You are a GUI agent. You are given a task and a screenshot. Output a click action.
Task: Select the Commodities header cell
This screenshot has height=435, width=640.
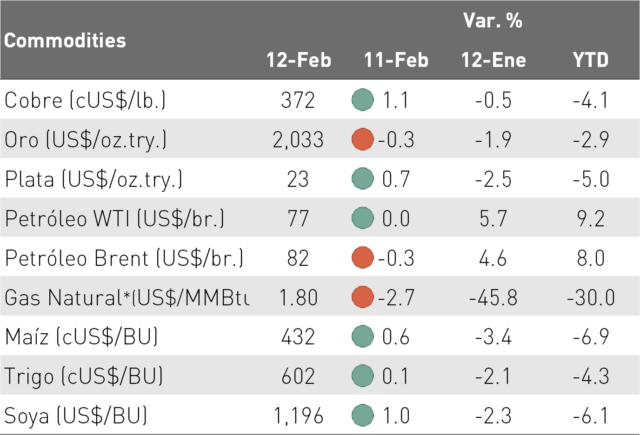point(65,40)
